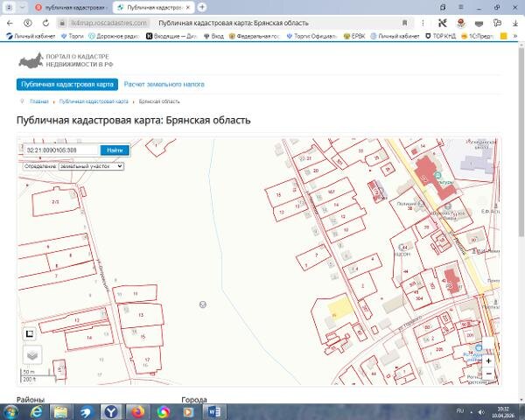Switch to the first 'публичная кадастровая' tab
Screen dimensions: 525x420
click(x=72, y=7)
